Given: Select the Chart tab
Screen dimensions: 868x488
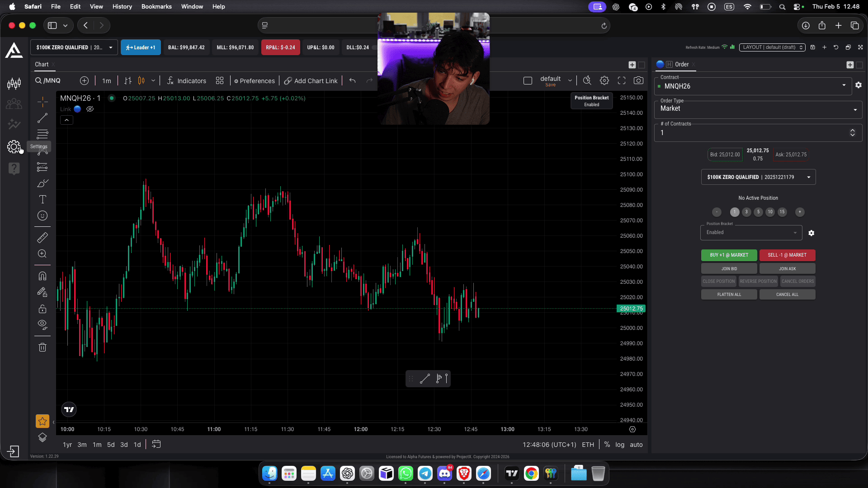Looking at the screenshot, I should click(42, 64).
